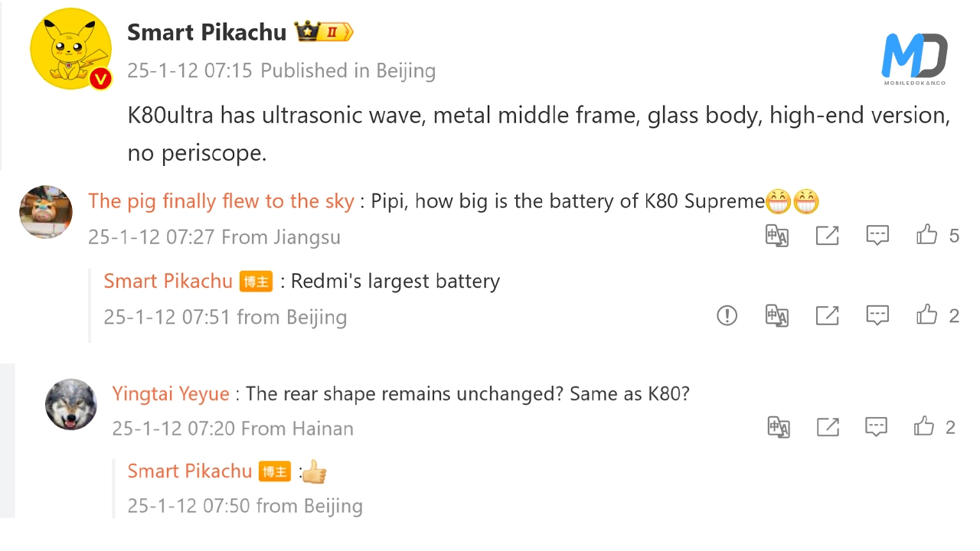Translate the 'Redmi's largest battery' reply
The width and height of the screenshot is (980, 551).
click(777, 315)
